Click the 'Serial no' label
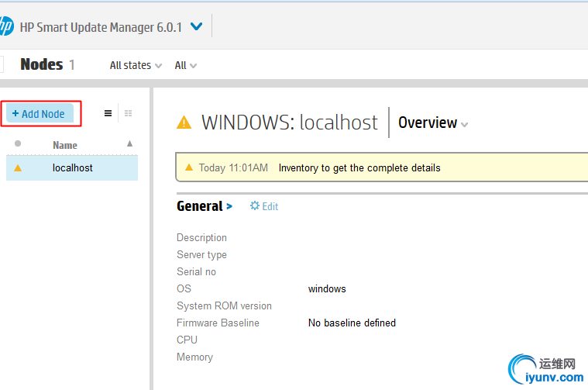588x390 pixels. [x=196, y=271]
